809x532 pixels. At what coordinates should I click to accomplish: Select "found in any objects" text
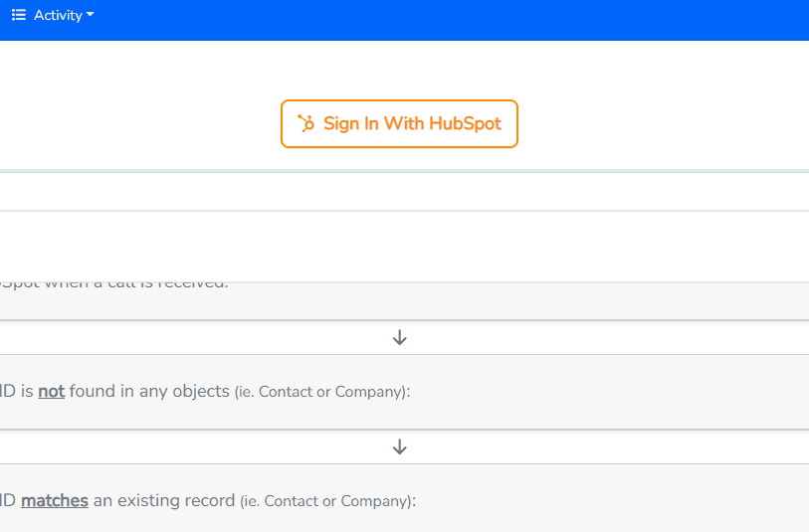(149, 391)
